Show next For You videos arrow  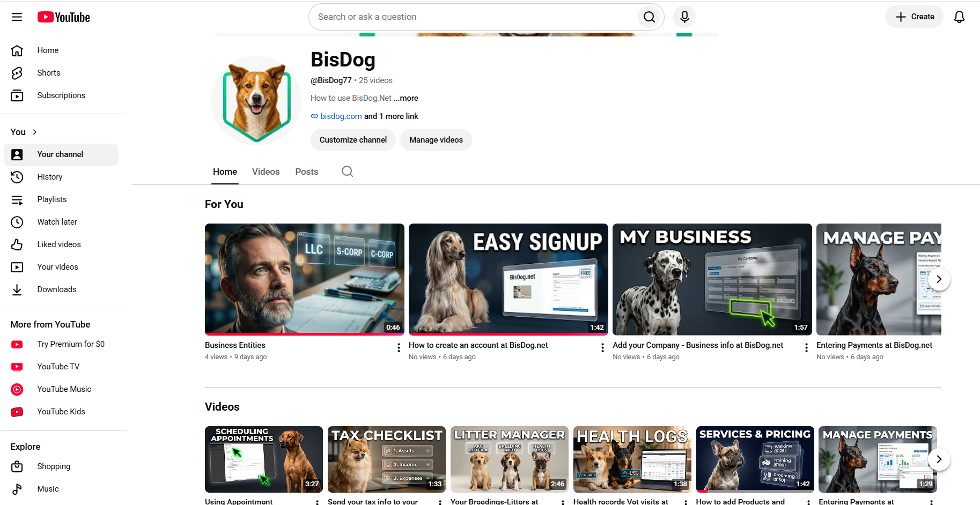click(939, 279)
